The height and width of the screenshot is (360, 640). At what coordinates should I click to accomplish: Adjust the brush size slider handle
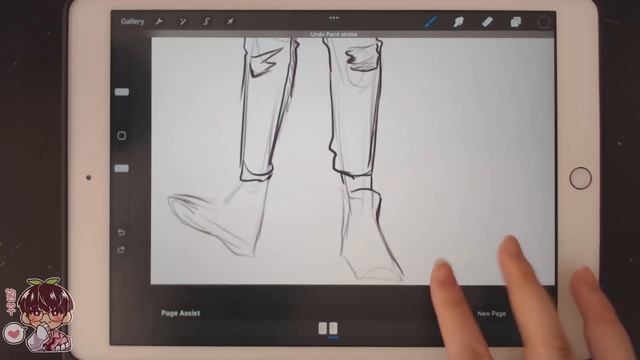point(122,92)
